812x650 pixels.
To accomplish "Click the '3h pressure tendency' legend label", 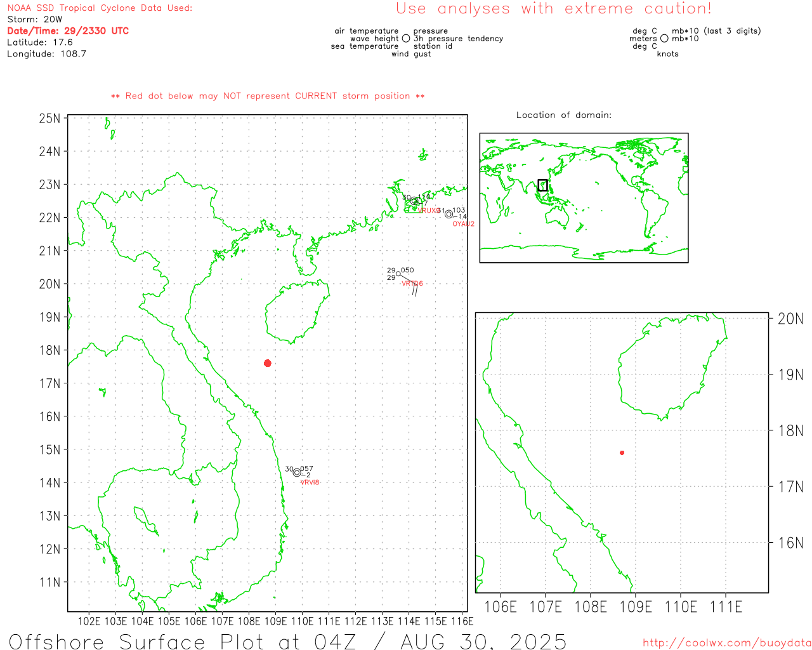I will coord(458,39).
